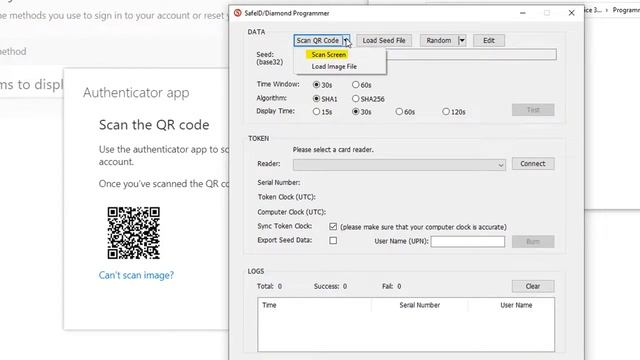Close the SafeID/Diamond Programmer window
This screenshot has height=360, width=640.
[x=571, y=13]
